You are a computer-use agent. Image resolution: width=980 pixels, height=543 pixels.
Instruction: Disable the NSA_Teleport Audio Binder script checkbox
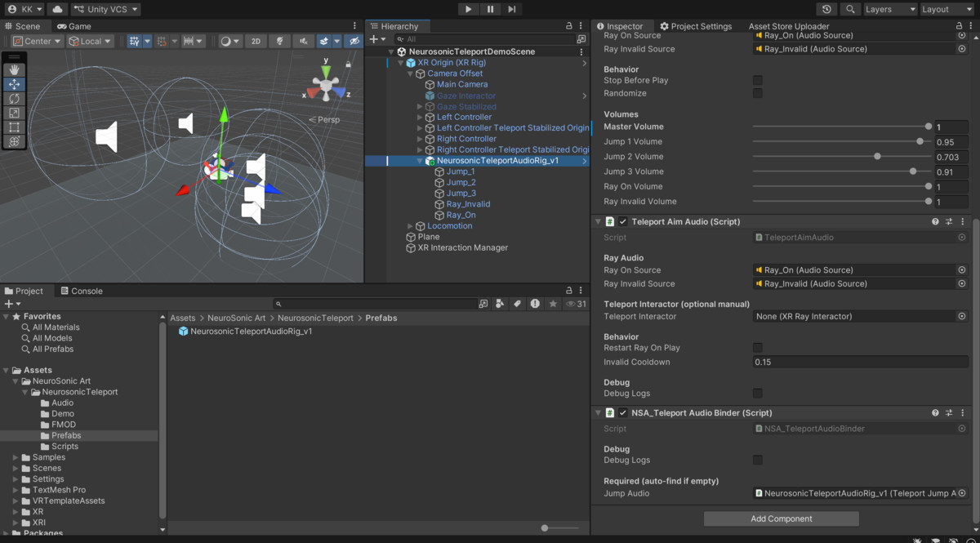(623, 412)
